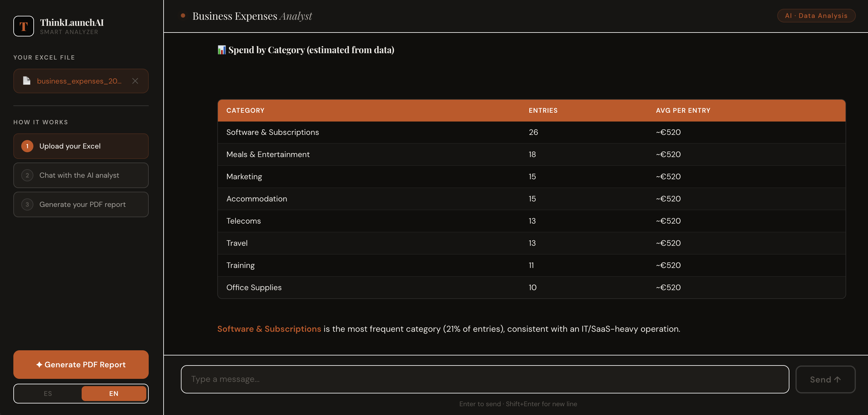Switch language to ES

48,393
